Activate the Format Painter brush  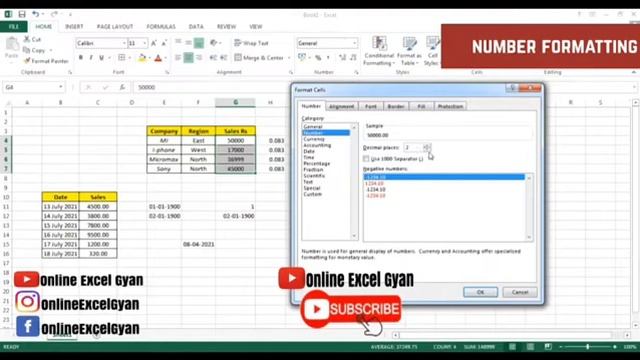(x=46, y=61)
